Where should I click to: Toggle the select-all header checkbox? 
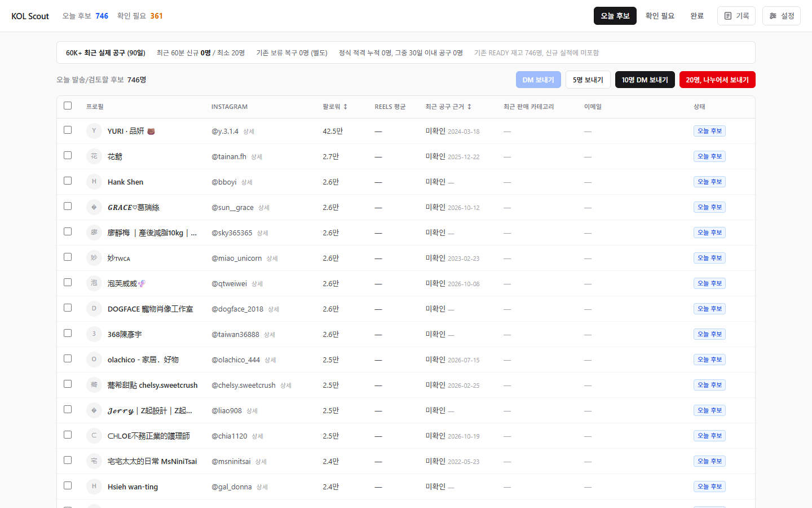[68, 106]
